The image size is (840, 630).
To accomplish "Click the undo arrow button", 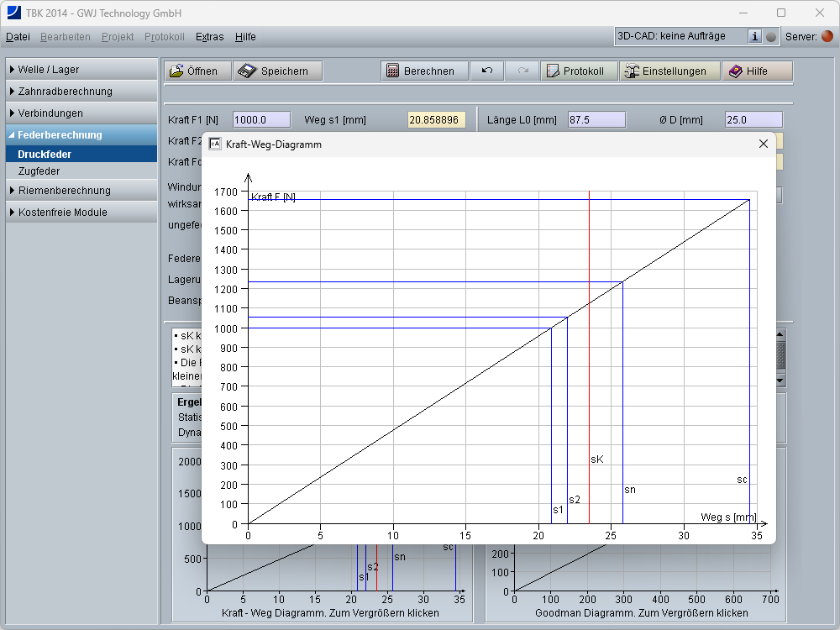I will pyautogui.click(x=487, y=71).
